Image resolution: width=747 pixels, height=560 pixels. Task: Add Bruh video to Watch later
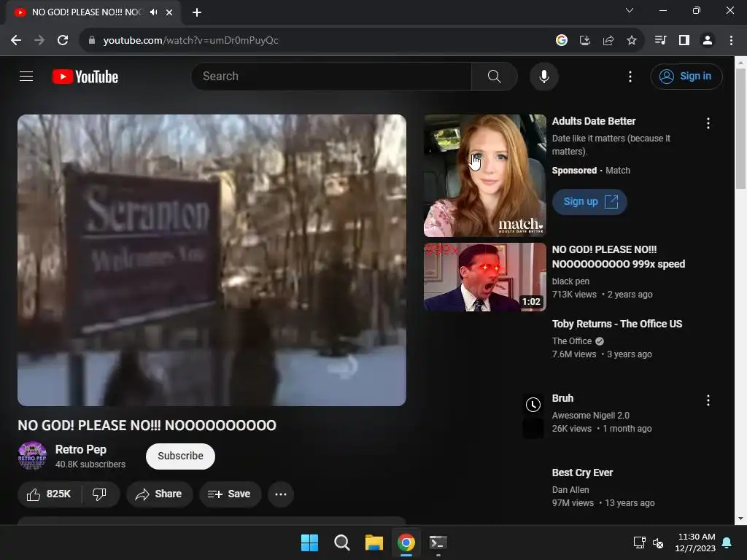coord(533,405)
